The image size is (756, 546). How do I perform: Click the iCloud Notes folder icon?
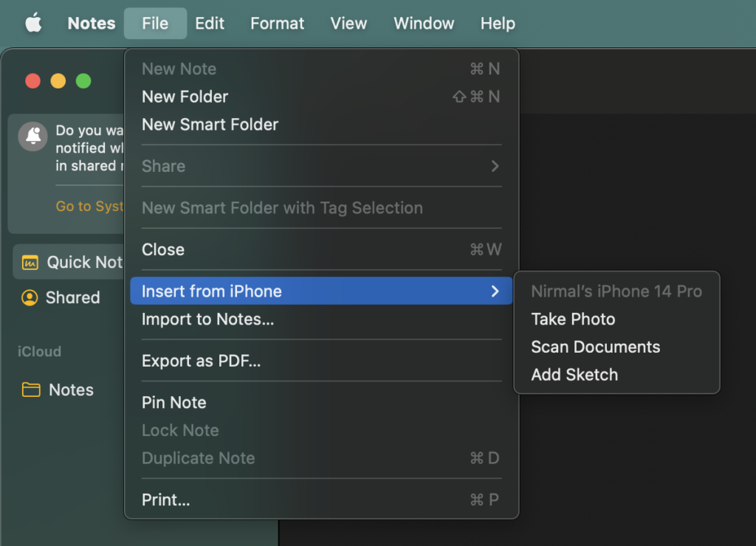pyautogui.click(x=31, y=390)
